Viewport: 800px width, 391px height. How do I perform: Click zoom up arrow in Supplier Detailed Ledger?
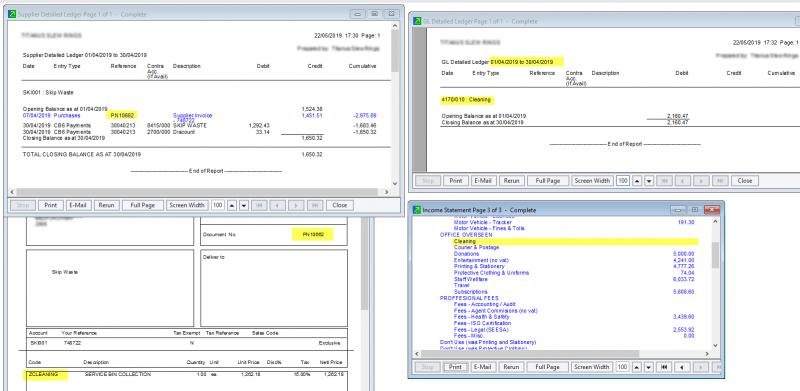pyautogui.click(x=232, y=205)
